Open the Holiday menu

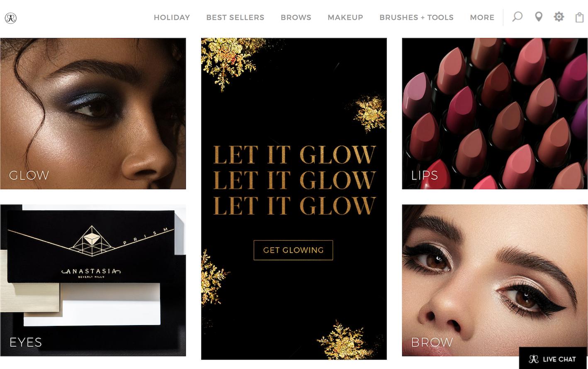click(172, 17)
